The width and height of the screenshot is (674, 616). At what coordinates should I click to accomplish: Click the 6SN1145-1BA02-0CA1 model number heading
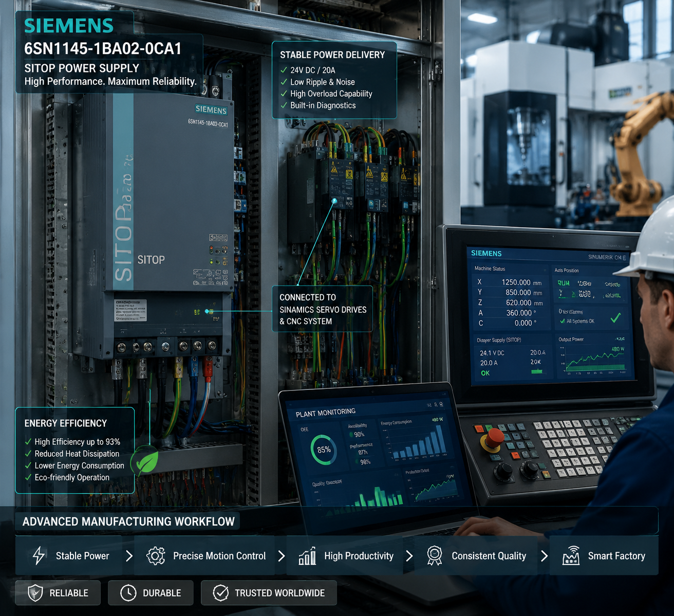coord(103,49)
